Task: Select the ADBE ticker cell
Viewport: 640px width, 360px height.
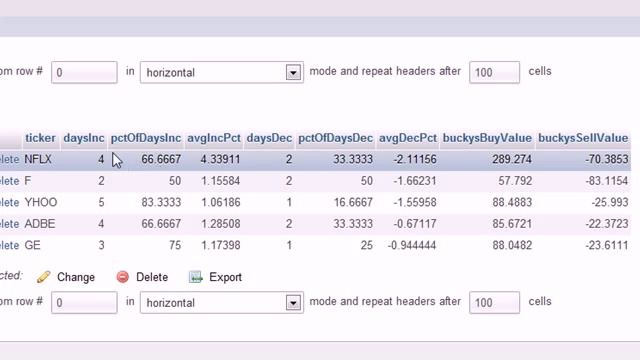Action: (40, 224)
